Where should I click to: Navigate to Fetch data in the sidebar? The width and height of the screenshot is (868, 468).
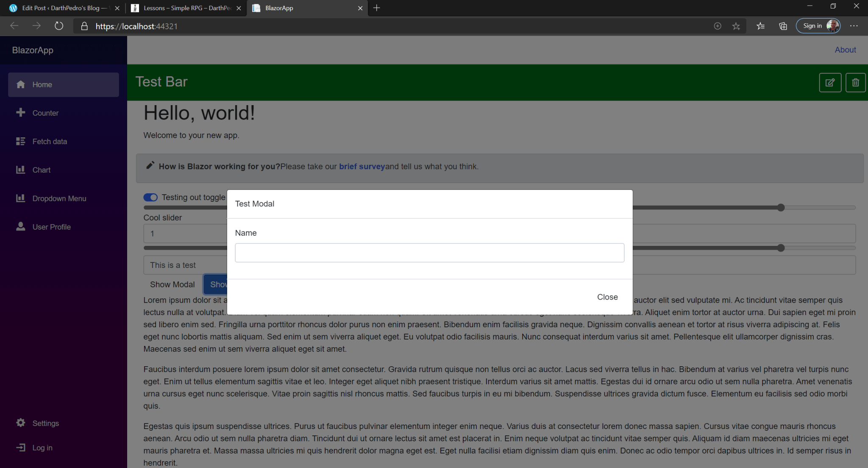point(50,141)
